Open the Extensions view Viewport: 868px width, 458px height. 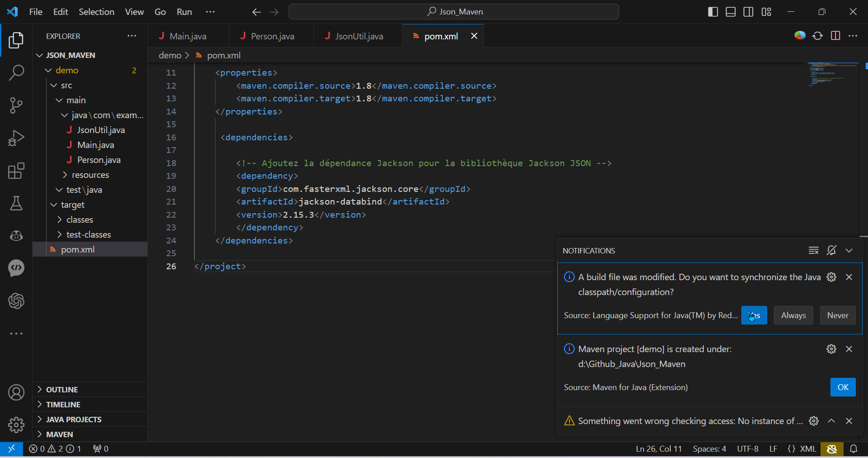point(16,171)
